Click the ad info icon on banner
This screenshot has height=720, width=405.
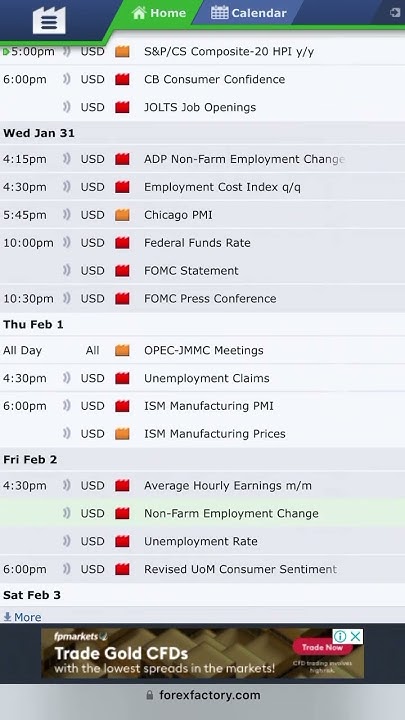click(x=340, y=636)
